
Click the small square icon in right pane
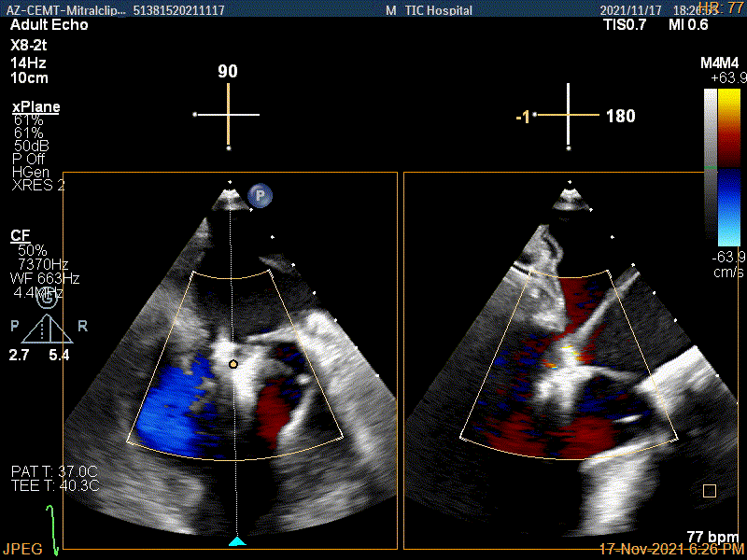[710, 490]
